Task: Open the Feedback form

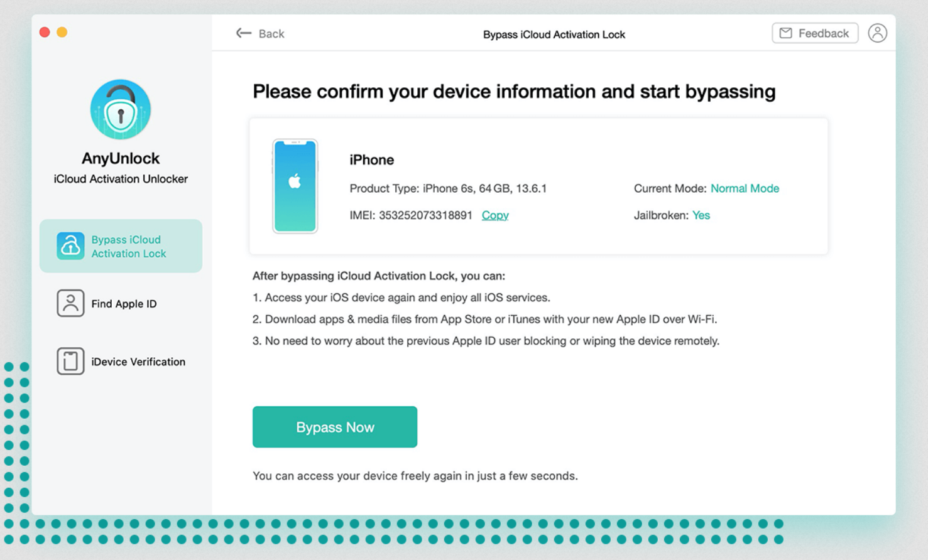Action: pyautogui.click(x=815, y=33)
